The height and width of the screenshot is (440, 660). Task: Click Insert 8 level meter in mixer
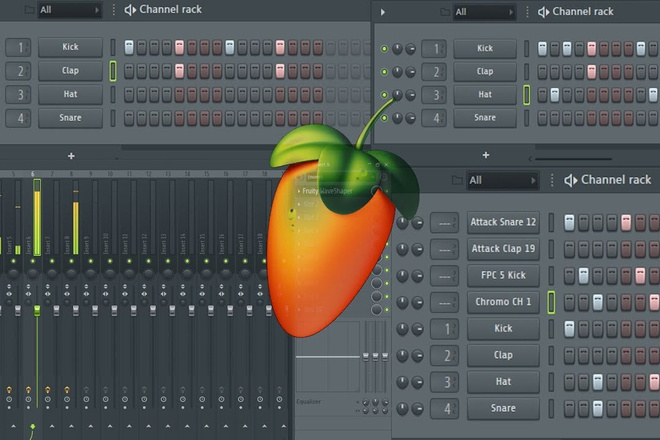coord(76,218)
